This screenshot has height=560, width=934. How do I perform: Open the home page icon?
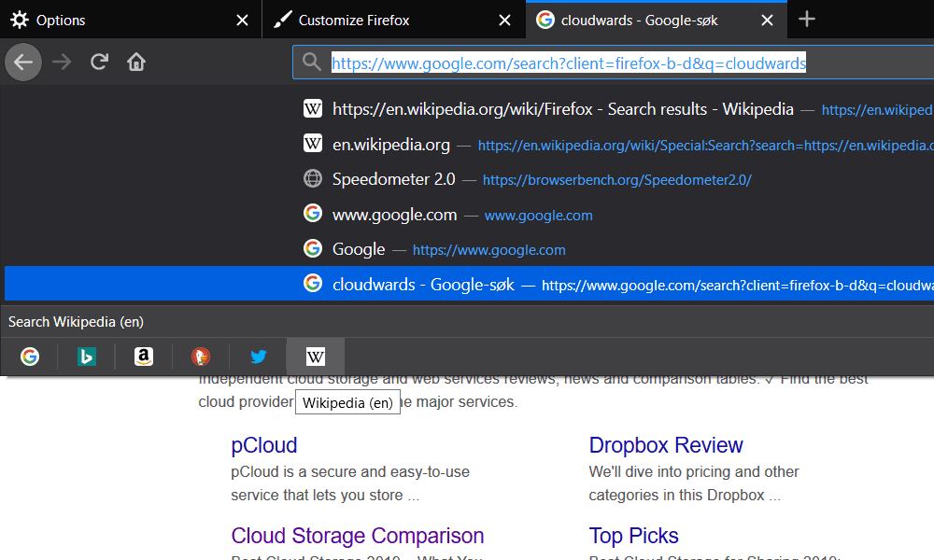(136, 62)
